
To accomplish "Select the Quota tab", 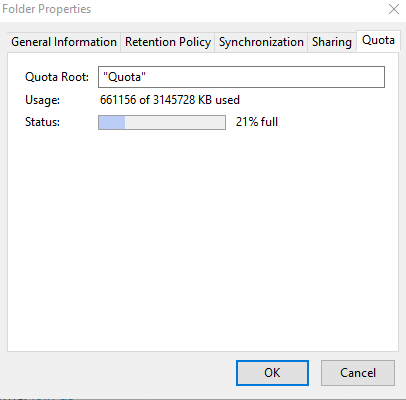I will click(378, 41).
